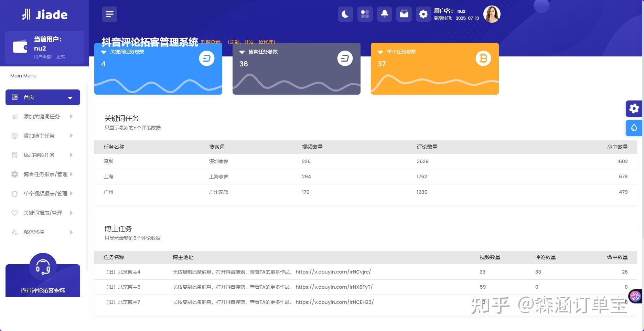Click Dash coin icon on gray card
The height and width of the screenshot is (331, 644).
click(x=345, y=58)
